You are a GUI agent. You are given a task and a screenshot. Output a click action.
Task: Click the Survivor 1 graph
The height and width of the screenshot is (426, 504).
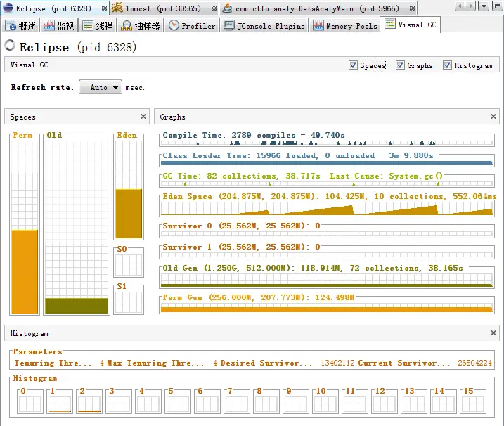coord(327,254)
